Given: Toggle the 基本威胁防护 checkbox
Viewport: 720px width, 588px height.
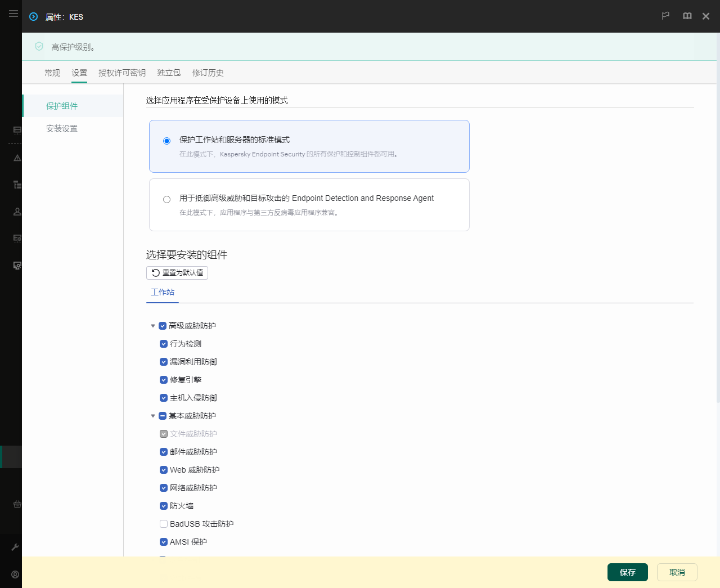Looking at the screenshot, I should [163, 416].
